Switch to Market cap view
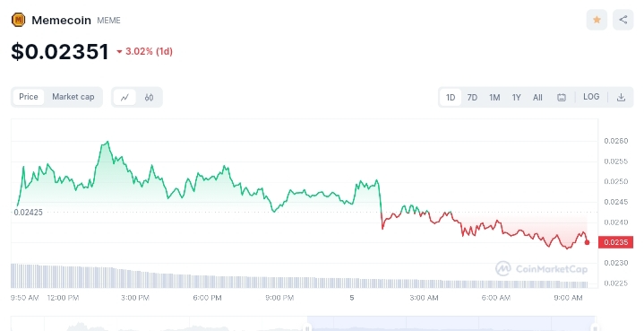Image resolution: width=644 pixels, height=331 pixels. point(73,97)
